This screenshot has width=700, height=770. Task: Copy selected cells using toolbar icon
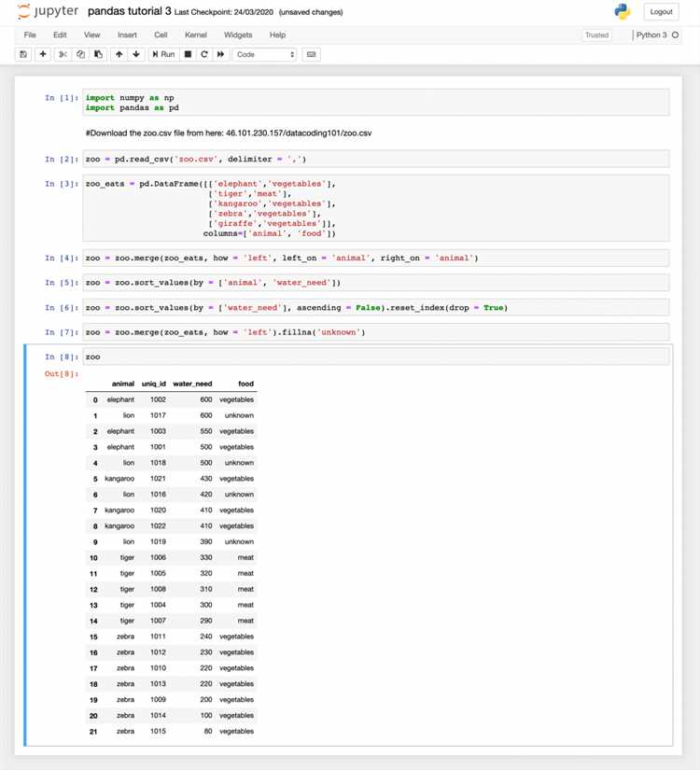81,54
